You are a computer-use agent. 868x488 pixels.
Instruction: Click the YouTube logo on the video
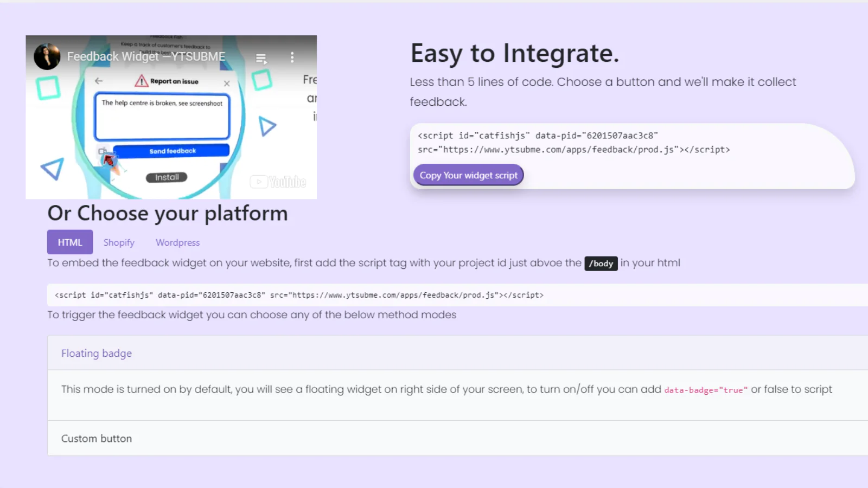(278, 182)
